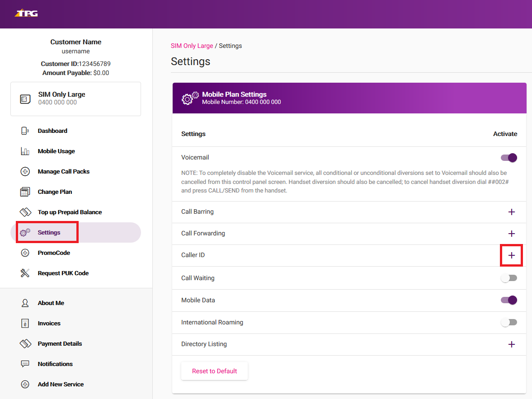This screenshot has height=399, width=532.
Task: Click the SIM Only Large service card
Action: [x=75, y=98]
